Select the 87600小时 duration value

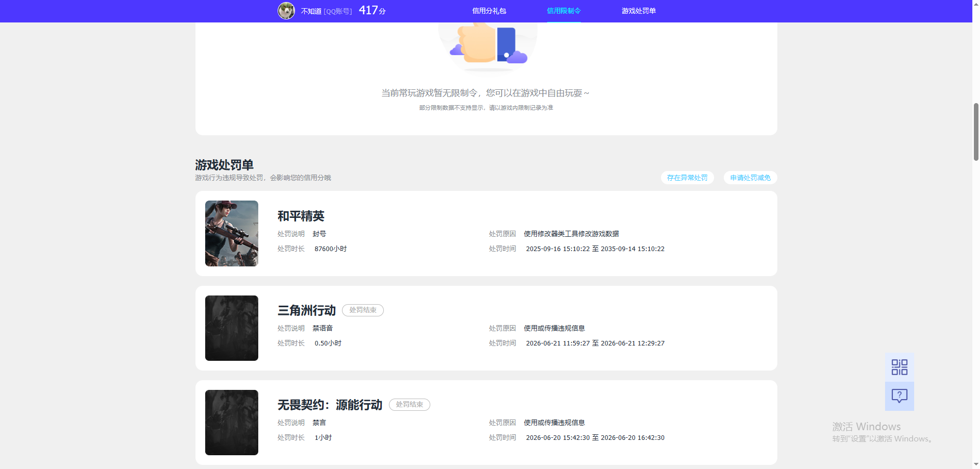[331, 249]
